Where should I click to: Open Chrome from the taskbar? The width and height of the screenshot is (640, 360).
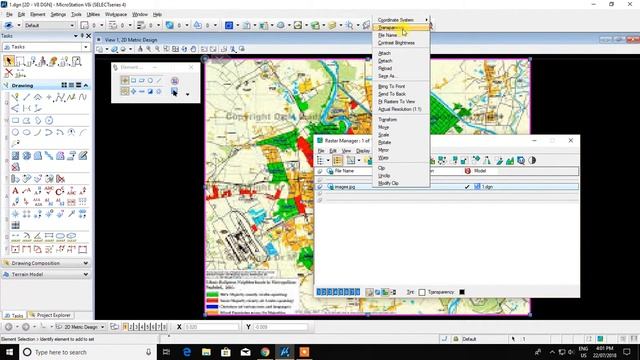(265, 352)
